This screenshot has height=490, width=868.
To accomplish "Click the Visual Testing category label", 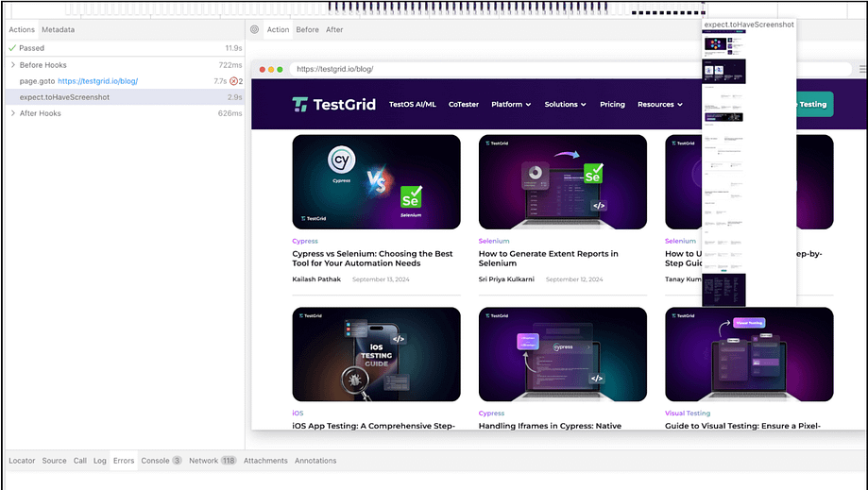I will pos(688,414).
